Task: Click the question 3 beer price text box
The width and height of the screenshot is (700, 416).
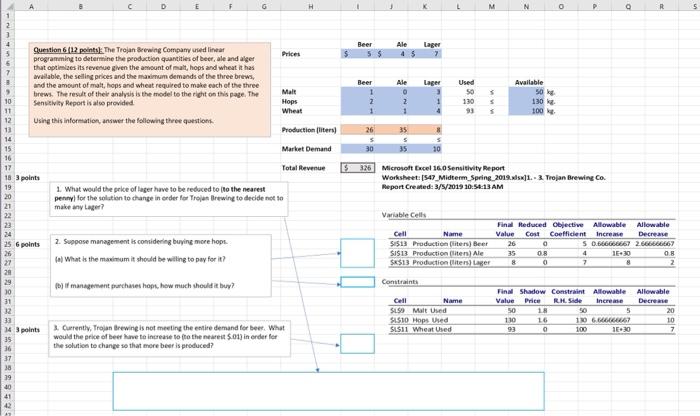Action: [169, 338]
